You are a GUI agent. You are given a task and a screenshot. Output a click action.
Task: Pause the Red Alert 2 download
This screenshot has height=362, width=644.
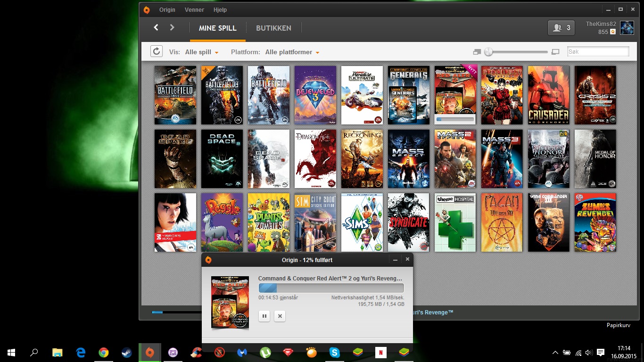pyautogui.click(x=264, y=316)
